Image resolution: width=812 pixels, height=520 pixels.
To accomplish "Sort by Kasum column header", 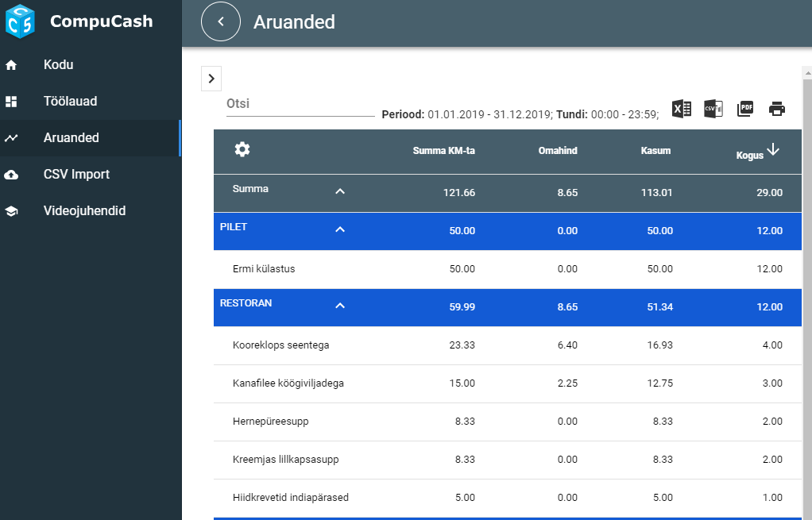I will 655,151.
